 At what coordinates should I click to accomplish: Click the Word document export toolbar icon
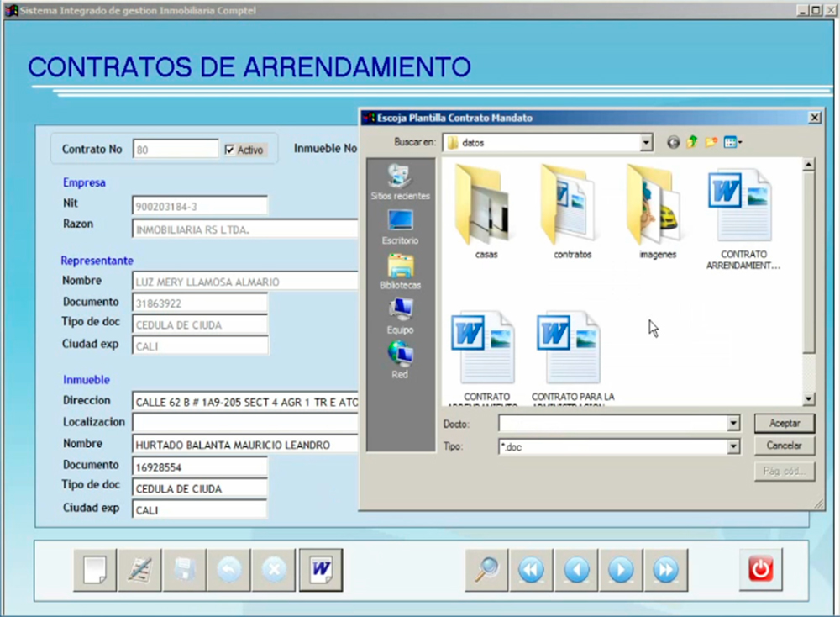pos(320,571)
